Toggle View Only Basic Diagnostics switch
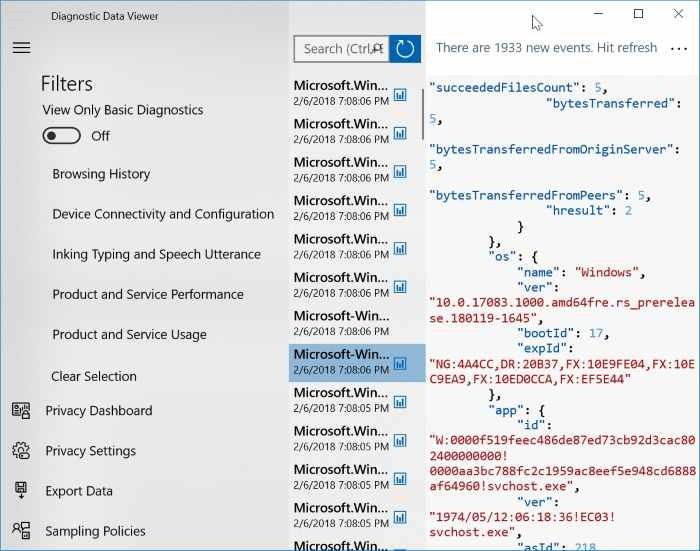 pyautogui.click(x=61, y=136)
